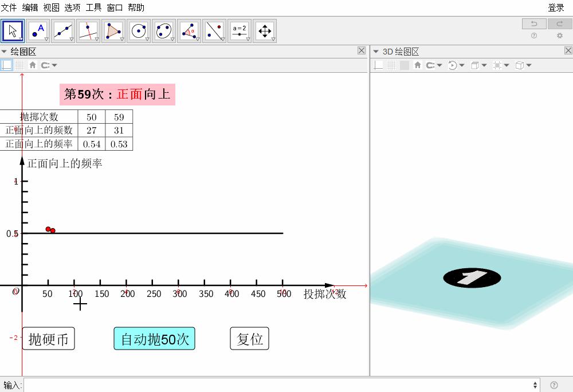Select the Perpendicular Line tool
The image size is (573, 392).
[x=88, y=31]
